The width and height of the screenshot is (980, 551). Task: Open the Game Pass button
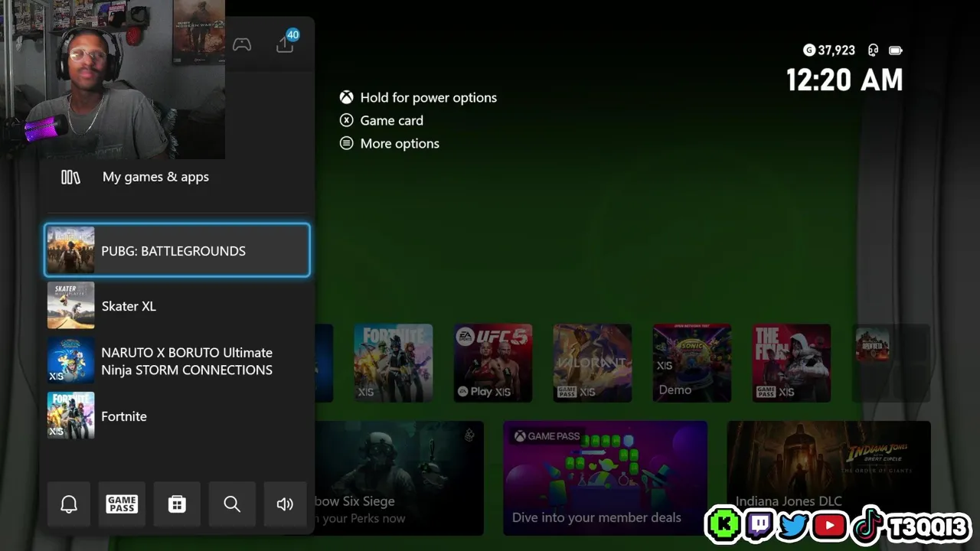click(122, 504)
